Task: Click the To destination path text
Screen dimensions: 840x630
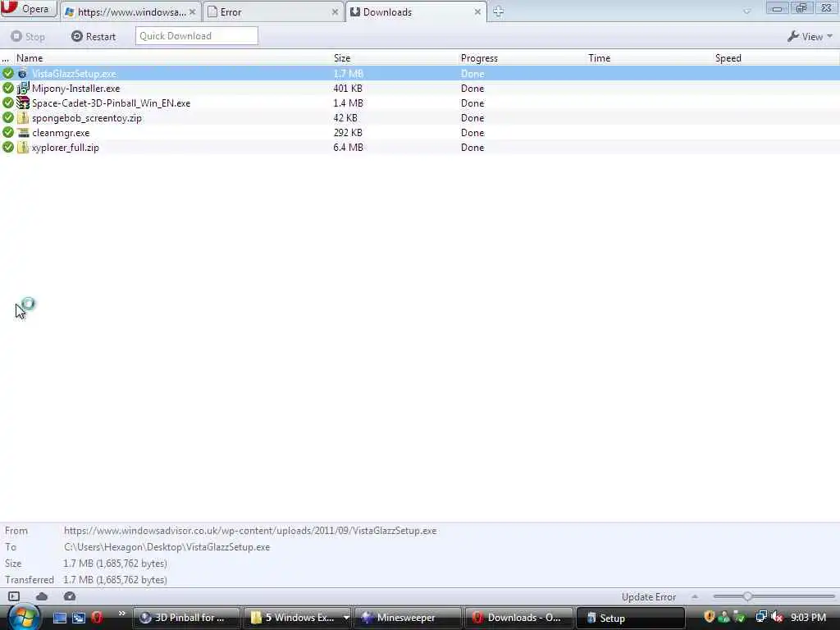Action: tap(167, 547)
